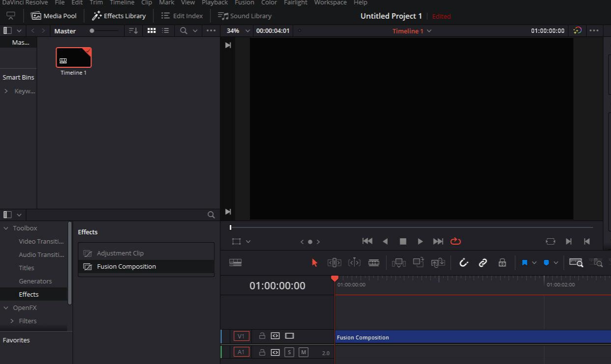The image size is (611, 364).
Task: Switch Media Pool to list view
Action: (x=166, y=30)
